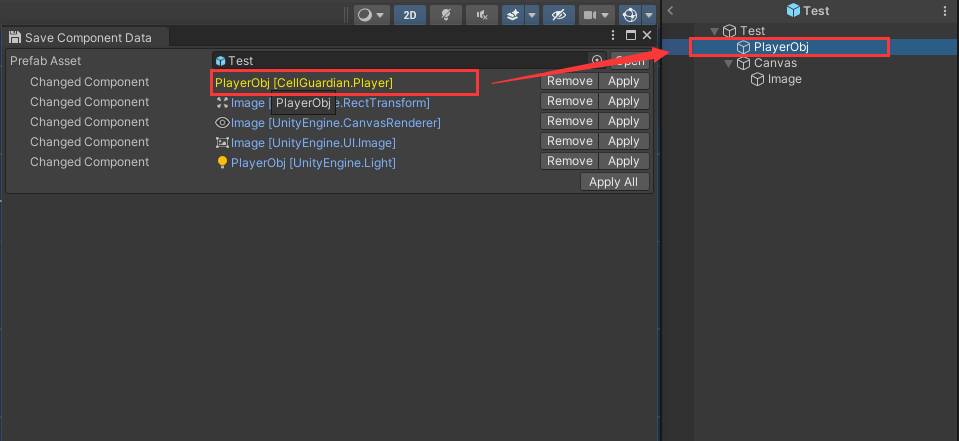The width and height of the screenshot is (959, 441).
Task: Apply the RectTransform component change
Action: point(623,101)
